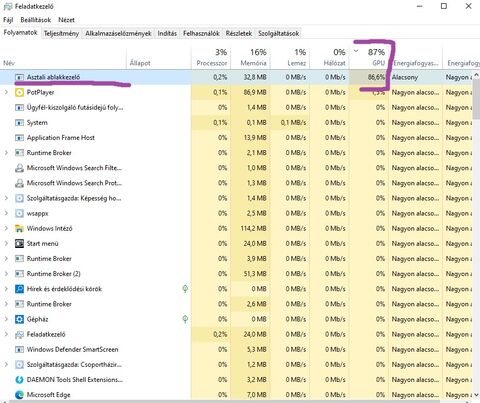Expand the PotPlayer process group

coord(6,92)
